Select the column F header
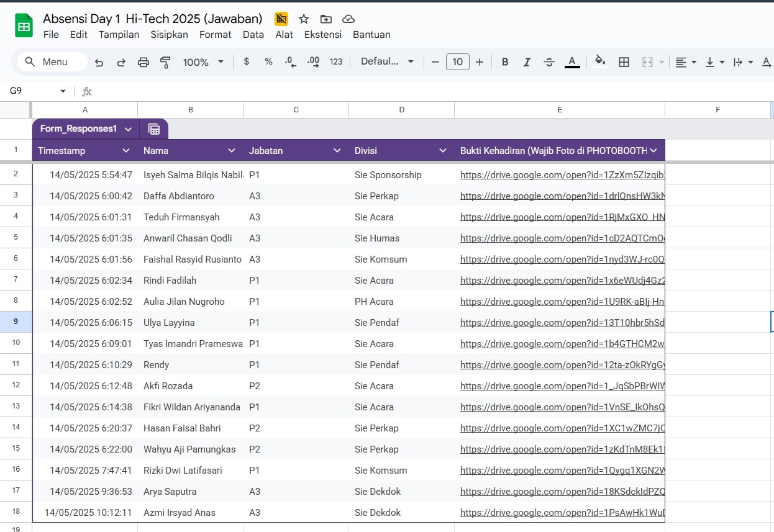This screenshot has width=774, height=532. (x=717, y=110)
